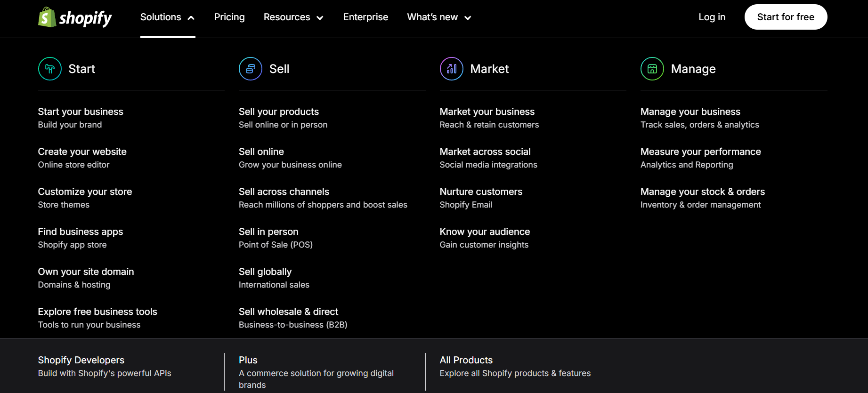Open Sell across channels link
Image resolution: width=868 pixels, height=393 pixels.
pyautogui.click(x=284, y=192)
